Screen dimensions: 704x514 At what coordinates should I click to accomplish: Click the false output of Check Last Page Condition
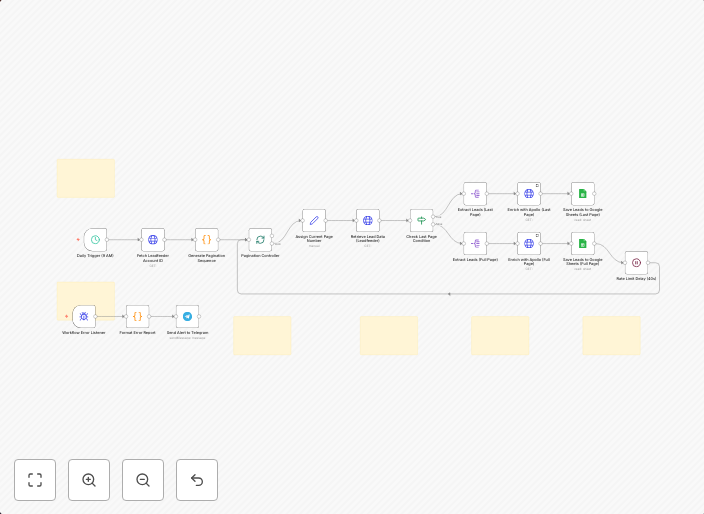[x=433, y=224]
